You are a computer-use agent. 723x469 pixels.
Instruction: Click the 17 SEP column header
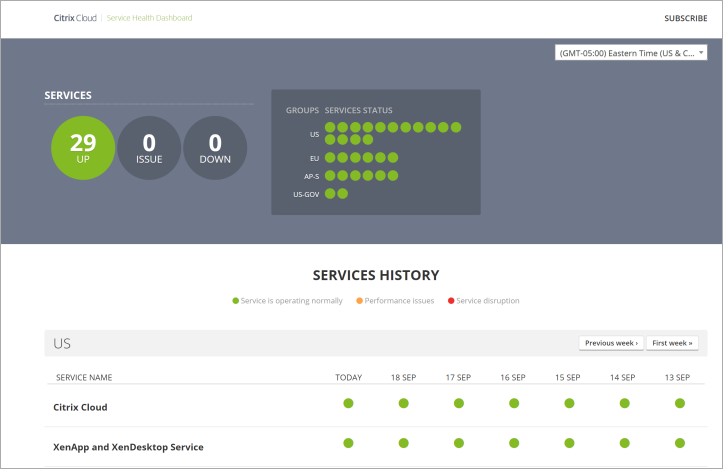pyautogui.click(x=458, y=377)
